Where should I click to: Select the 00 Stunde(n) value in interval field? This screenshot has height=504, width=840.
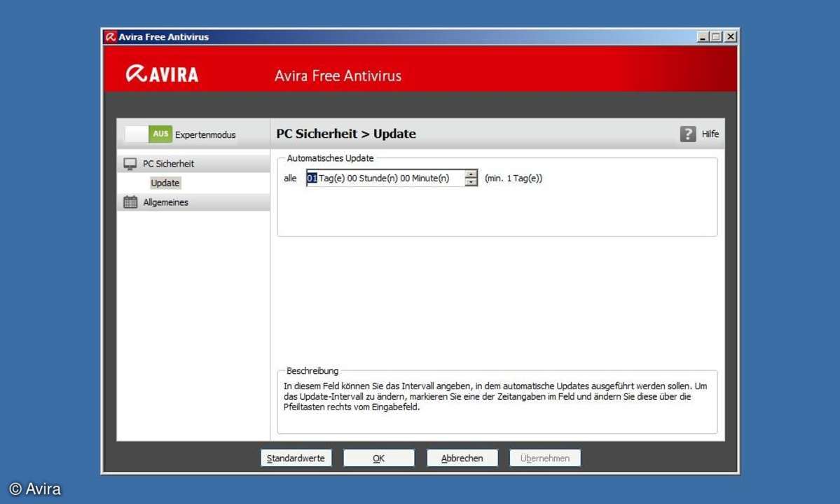click(372, 178)
